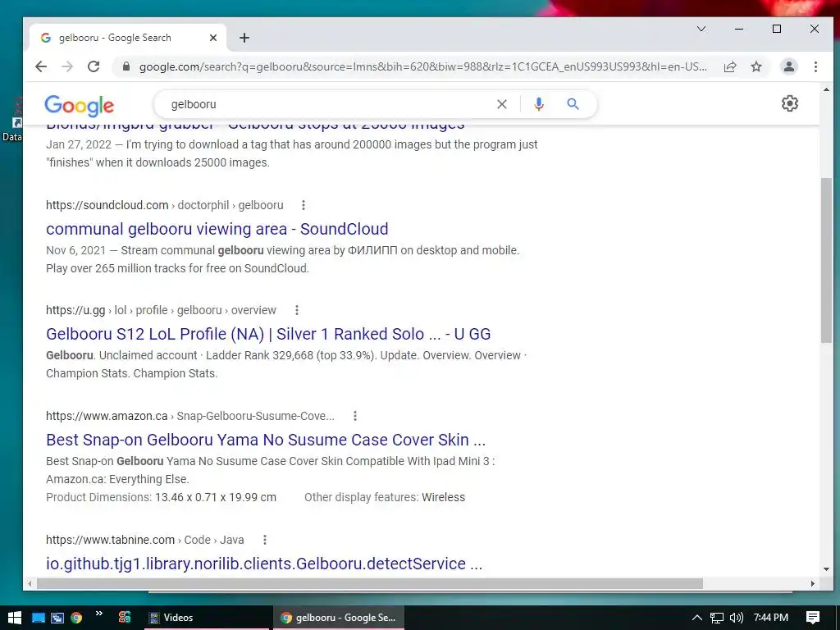This screenshot has width=840, height=630.
Task: Open io.github.tjg1.library.norilib link
Action: [264, 564]
